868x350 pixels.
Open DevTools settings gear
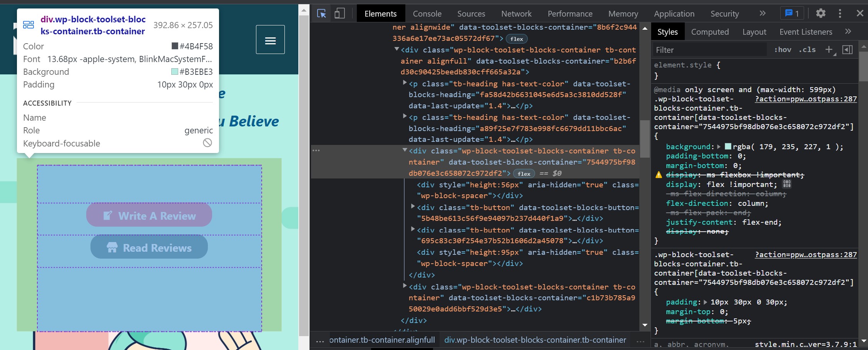821,13
